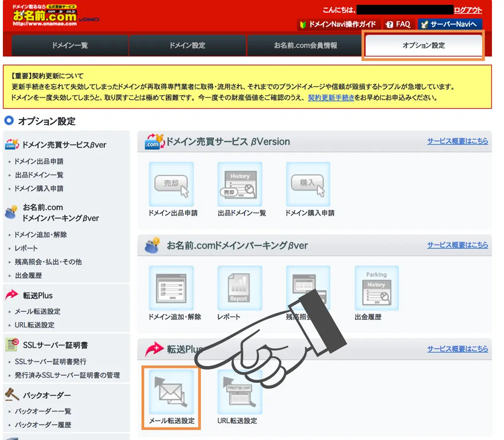Go to サーバーNaviへ button
Image resolution: width=504 pixels, height=440 pixels.
(450, 24)
